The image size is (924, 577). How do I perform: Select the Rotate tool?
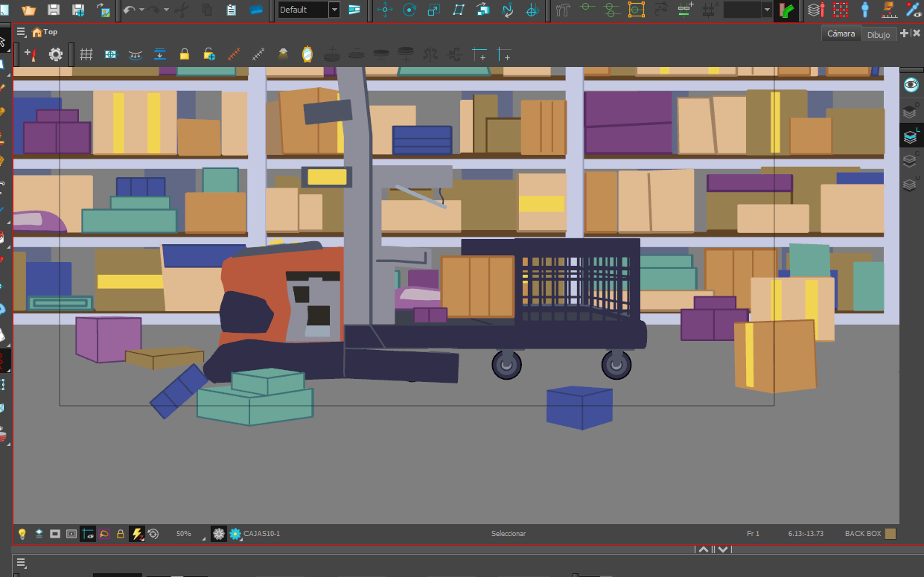(x=410, y=10)
